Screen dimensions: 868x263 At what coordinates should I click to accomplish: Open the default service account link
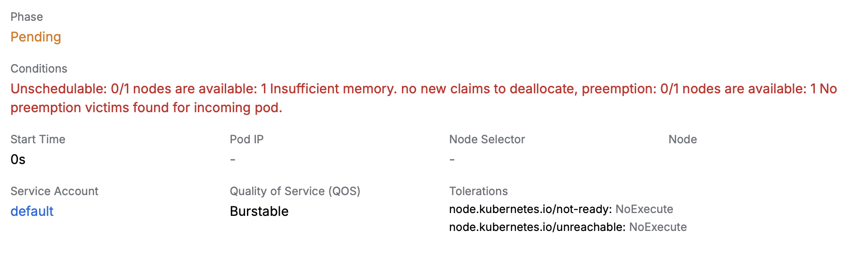(x=32, y=211)
